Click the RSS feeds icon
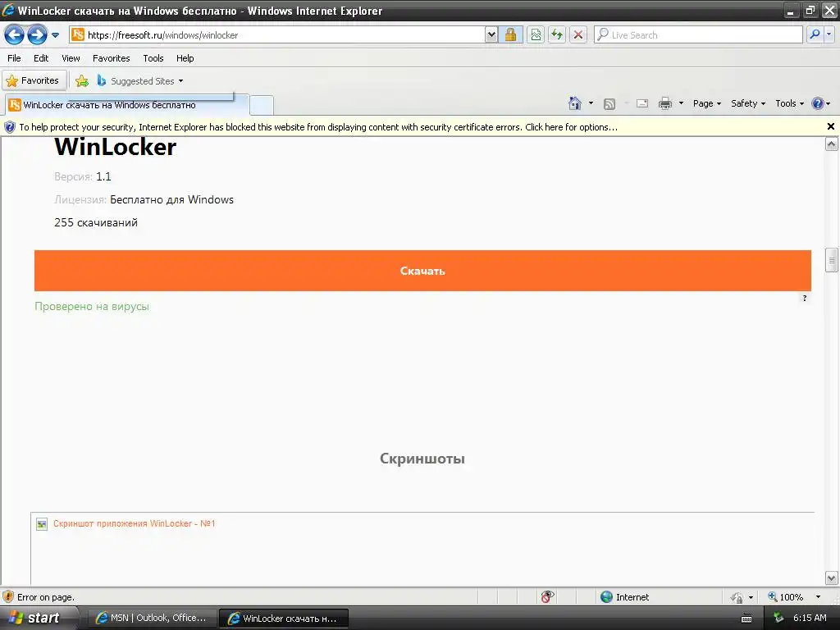 coord(609,104)
